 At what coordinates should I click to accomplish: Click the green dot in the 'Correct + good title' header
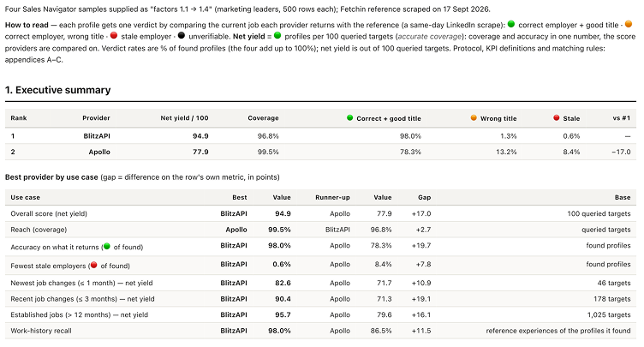tap(350, 118)
